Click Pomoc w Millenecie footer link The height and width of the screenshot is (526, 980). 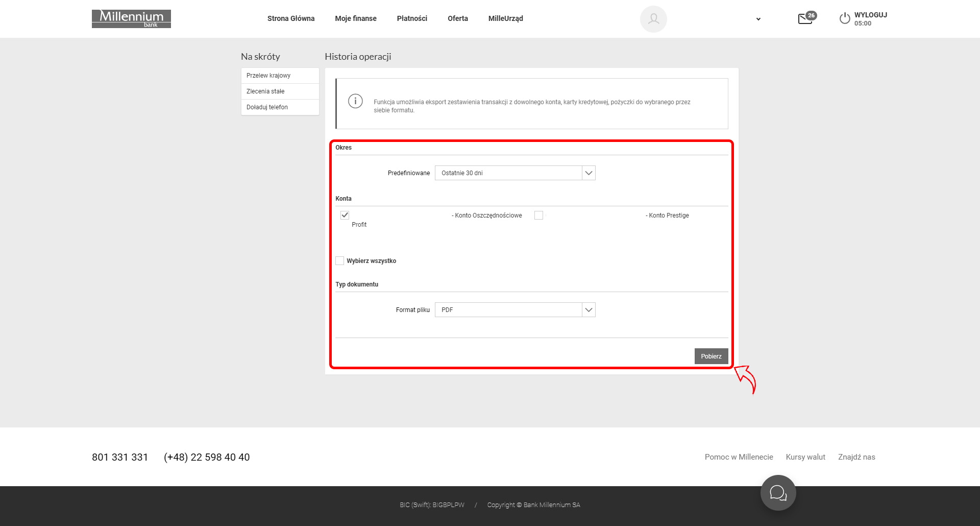tap(739, 457)
